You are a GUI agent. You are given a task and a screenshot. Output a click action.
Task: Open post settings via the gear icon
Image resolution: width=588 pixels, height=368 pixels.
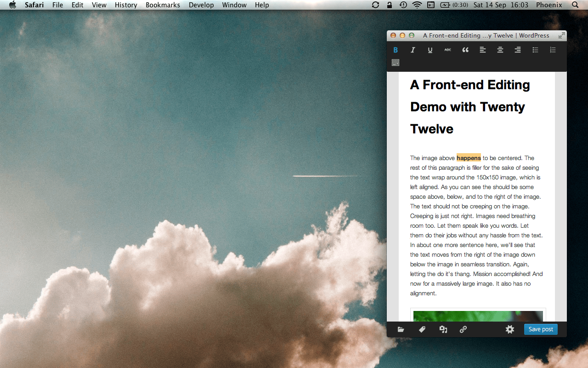(510, 329)
